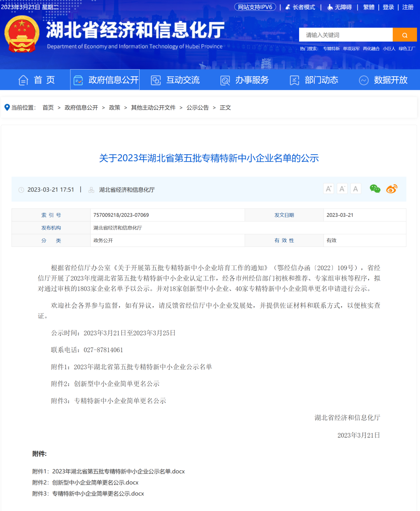
Task: Share article via WeChat icon
Action: pos(375,189)
